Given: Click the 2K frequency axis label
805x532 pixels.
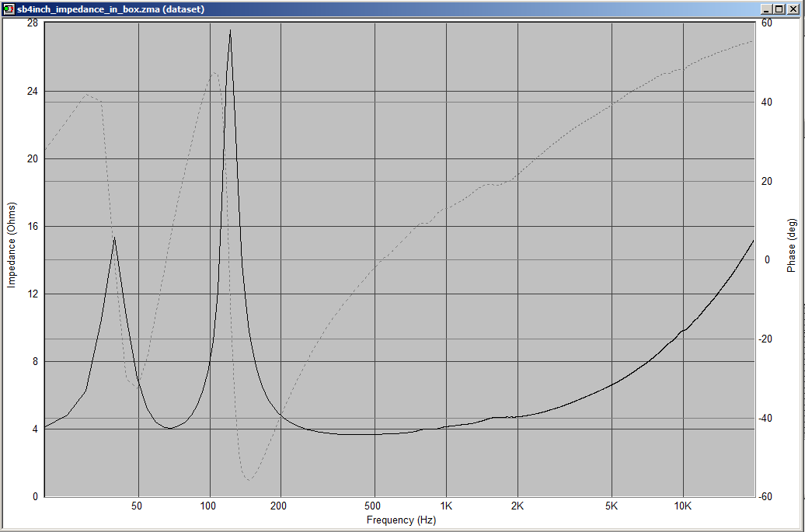Looking at the screenshot, I should pos(517,506).
